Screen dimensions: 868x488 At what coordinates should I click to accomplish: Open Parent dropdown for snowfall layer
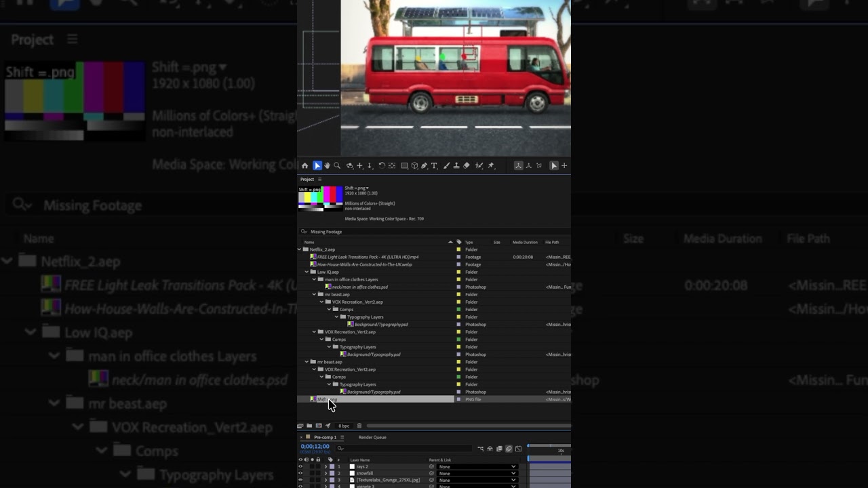[477, 473]
